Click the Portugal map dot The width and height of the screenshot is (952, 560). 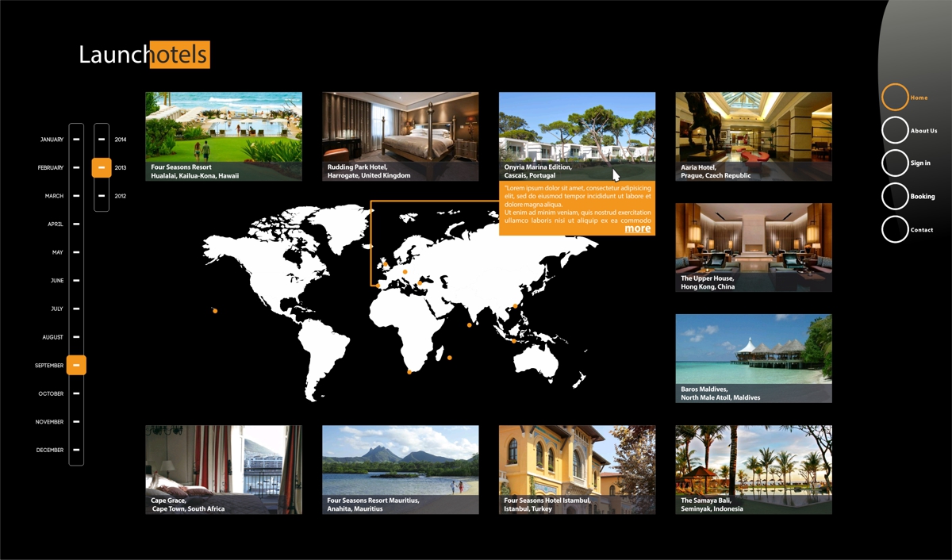coord(378,286)
